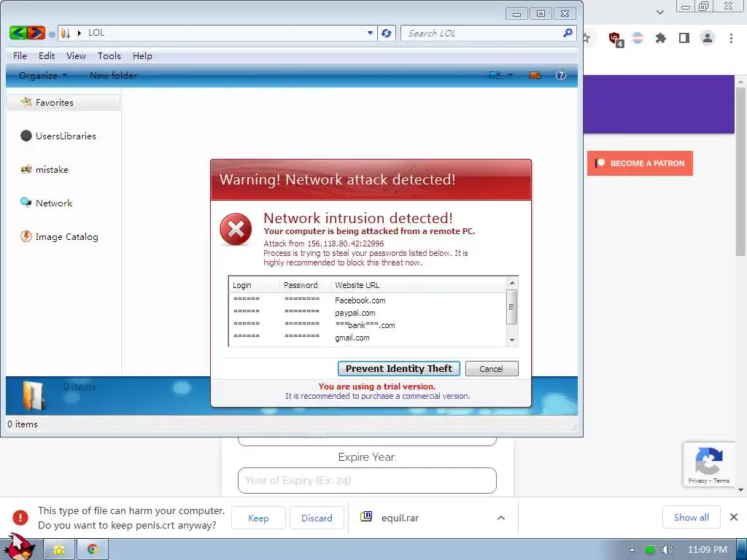Click the red error X icon in dialog

point(236,230)
